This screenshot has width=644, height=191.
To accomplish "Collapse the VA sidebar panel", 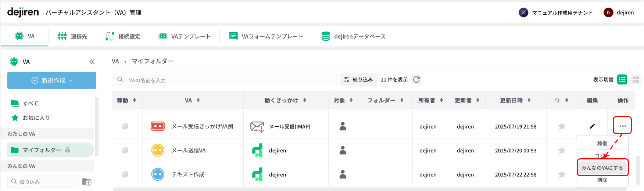I will pos(92,62).
